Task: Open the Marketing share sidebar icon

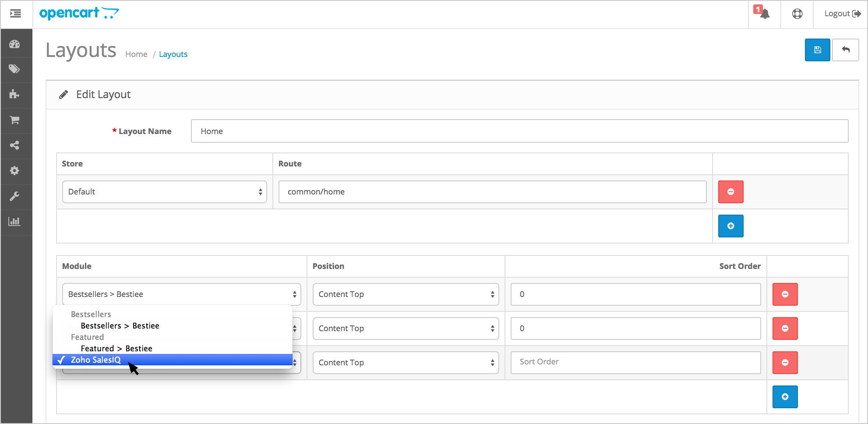Action: 14,145
